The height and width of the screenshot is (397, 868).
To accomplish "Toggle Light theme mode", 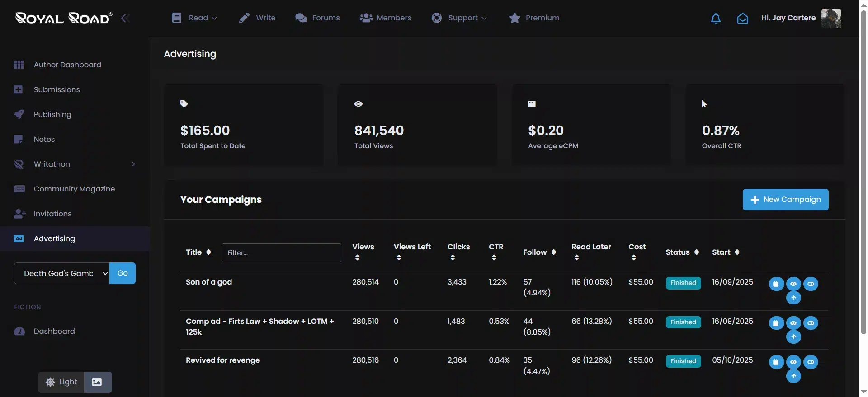I will click(61, 382).
